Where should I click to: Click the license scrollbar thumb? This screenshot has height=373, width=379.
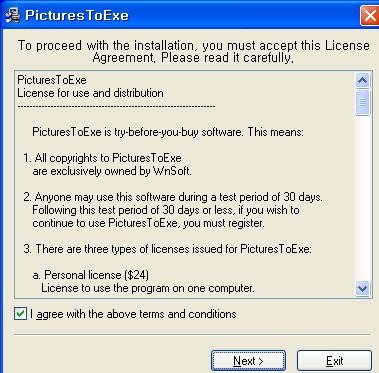click(x=362, y=102)
